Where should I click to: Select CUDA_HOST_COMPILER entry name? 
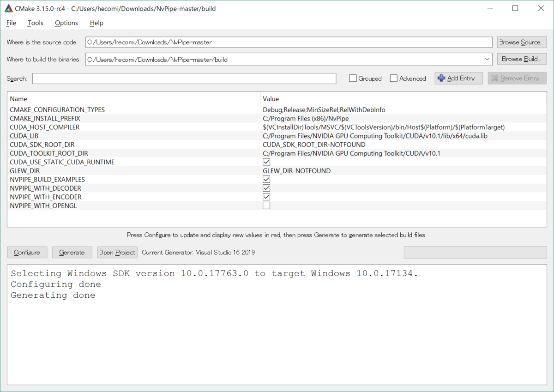(45, 127)
